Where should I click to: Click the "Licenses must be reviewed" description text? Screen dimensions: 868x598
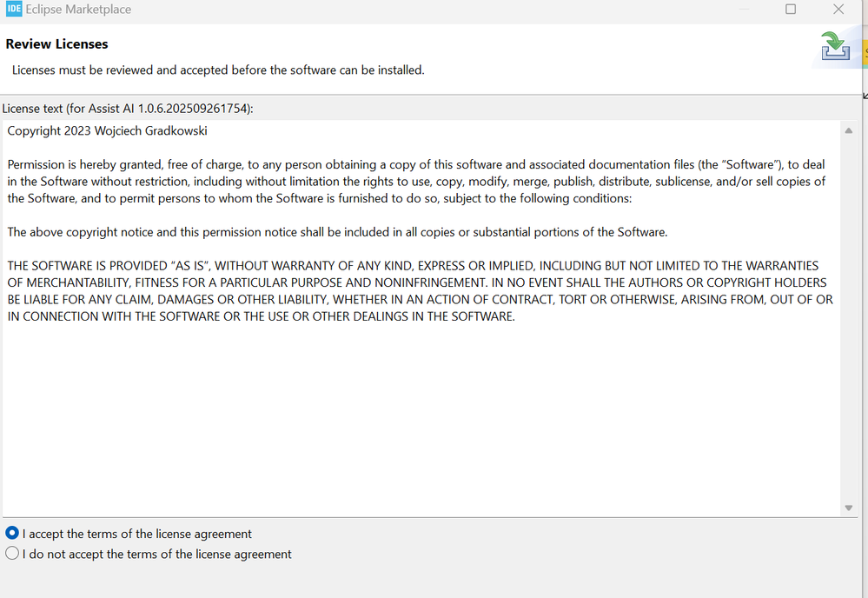[x=218, y=70]
